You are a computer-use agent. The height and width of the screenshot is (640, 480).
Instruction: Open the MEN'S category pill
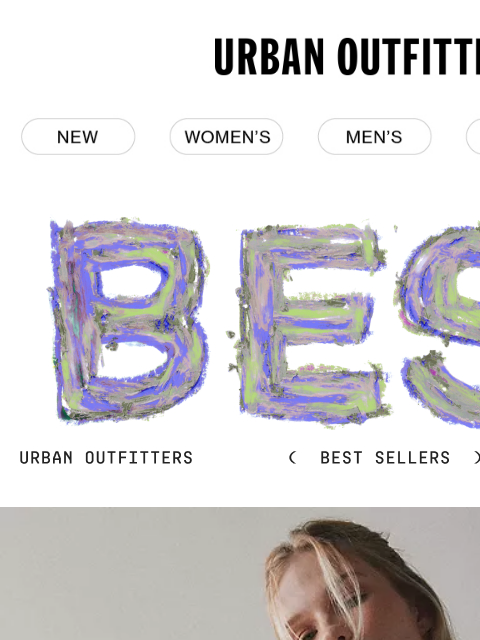click(375, 137)
